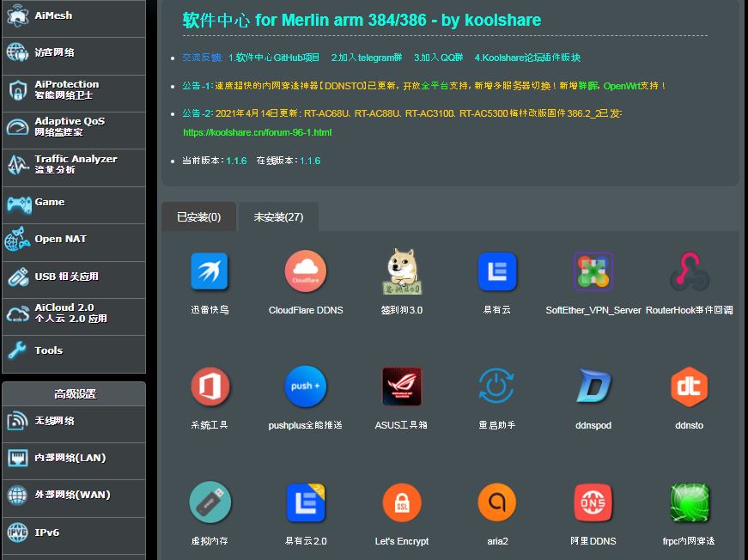748x560 pixels.
Task: Click the CloudFlare DDNS app icon
Action: tap(306, 272)
